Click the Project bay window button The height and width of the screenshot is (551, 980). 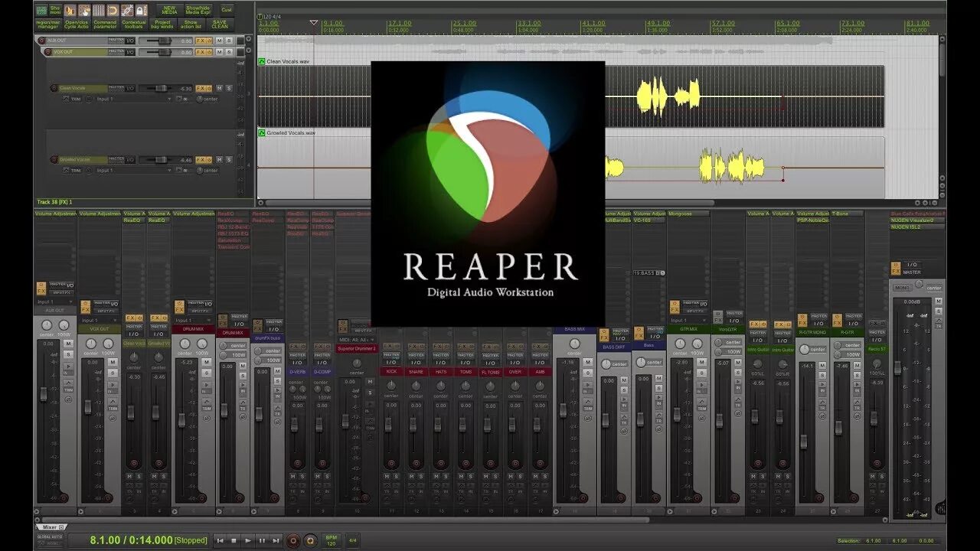pos(162,24)
